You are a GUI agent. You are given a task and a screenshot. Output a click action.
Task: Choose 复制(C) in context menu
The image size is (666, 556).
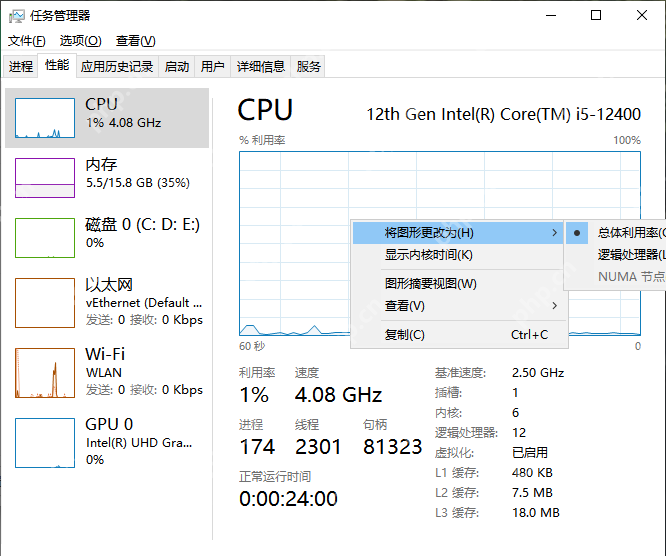point(458,335)
